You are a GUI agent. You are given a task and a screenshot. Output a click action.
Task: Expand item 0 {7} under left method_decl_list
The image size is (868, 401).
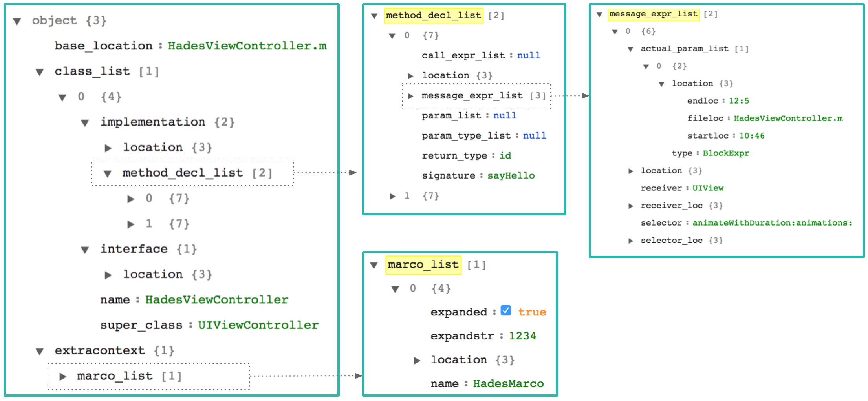pos(131,199)
